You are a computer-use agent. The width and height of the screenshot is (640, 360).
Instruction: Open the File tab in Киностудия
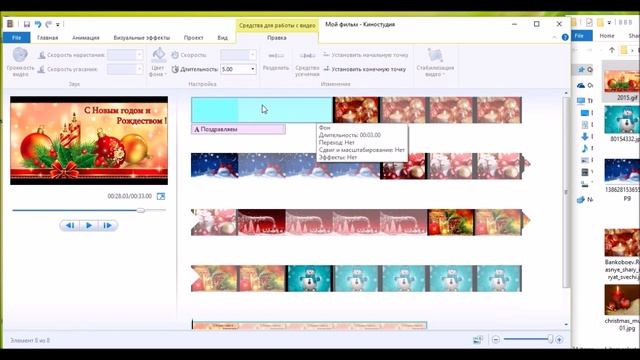click(x=16, y=38)
